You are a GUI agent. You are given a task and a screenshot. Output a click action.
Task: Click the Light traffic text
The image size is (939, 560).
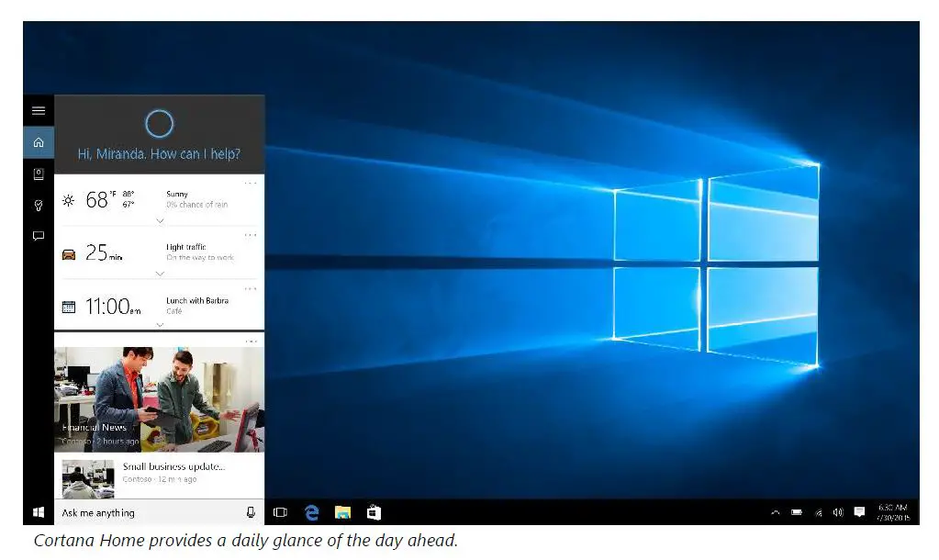point(186,247)
